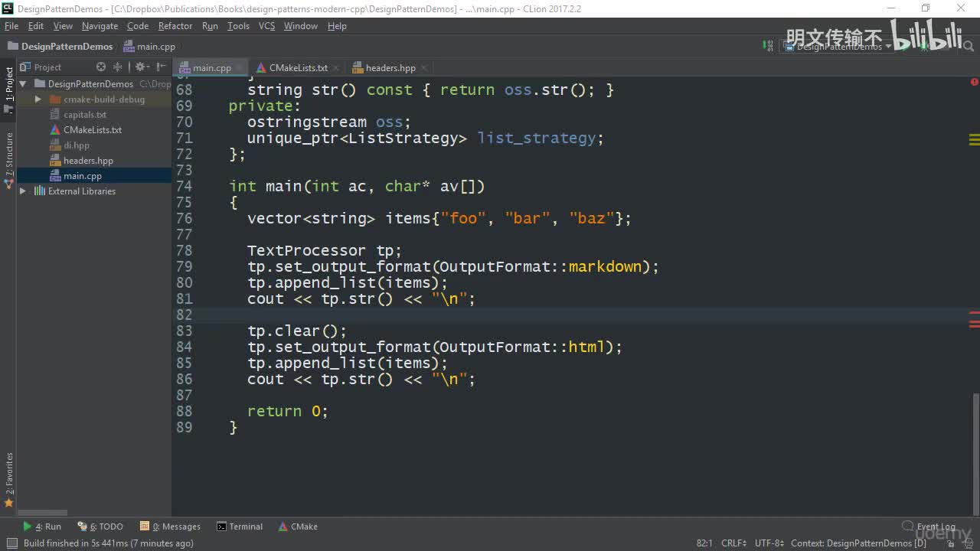The height and width of the screenshot is (551, 980).
Task: Click the Build project icon in the toolbar
Action: [x=768, y=46]
